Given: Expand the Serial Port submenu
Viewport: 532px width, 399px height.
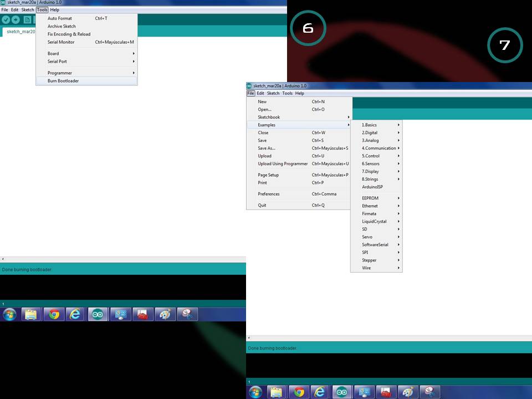Looking at the screenshot, I should coord(86,62).
